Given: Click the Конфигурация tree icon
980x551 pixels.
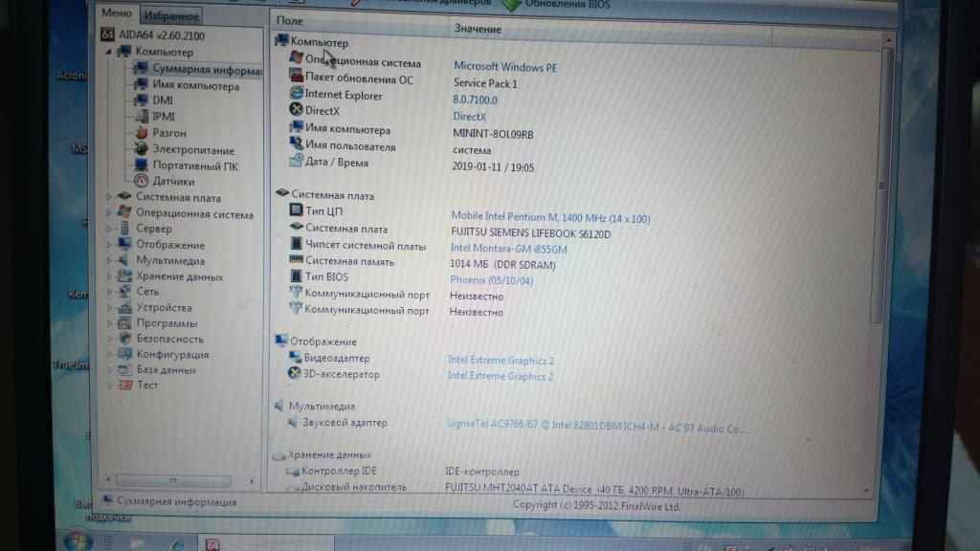Looking at the screenshot, I should coord(125,354).
